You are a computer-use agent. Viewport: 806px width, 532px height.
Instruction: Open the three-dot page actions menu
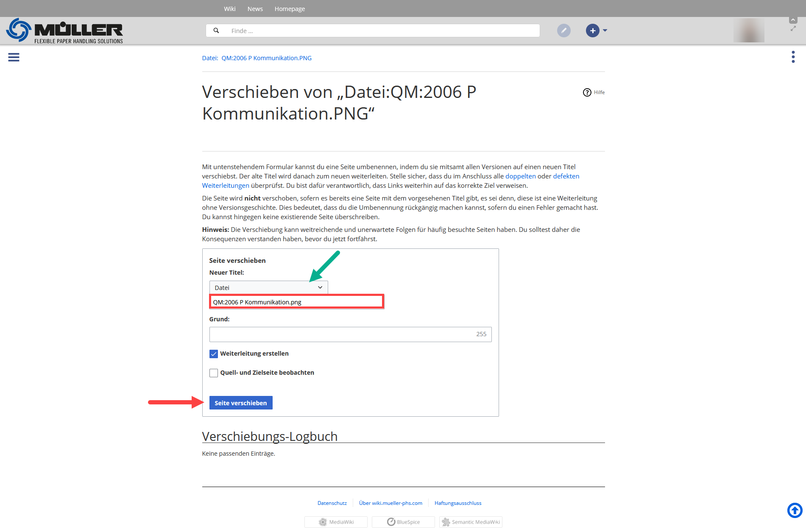(793, 57)
